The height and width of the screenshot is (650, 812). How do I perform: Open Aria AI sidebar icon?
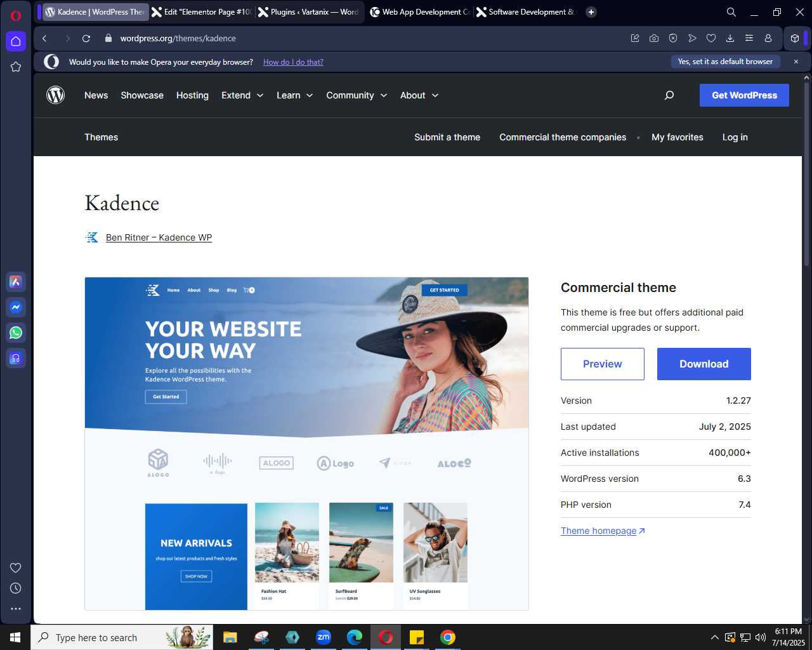pyautogui.click(x=16, y=282)
